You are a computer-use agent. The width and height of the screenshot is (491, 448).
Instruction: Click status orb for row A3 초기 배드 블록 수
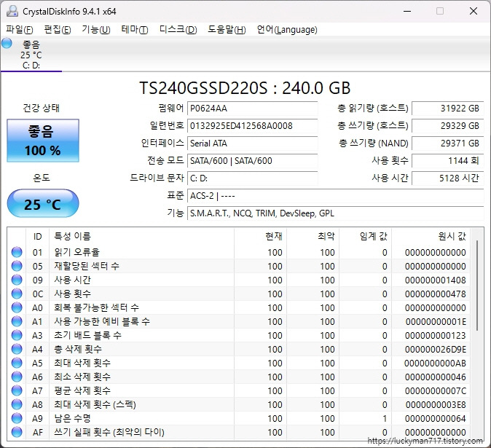coord(17,335)
